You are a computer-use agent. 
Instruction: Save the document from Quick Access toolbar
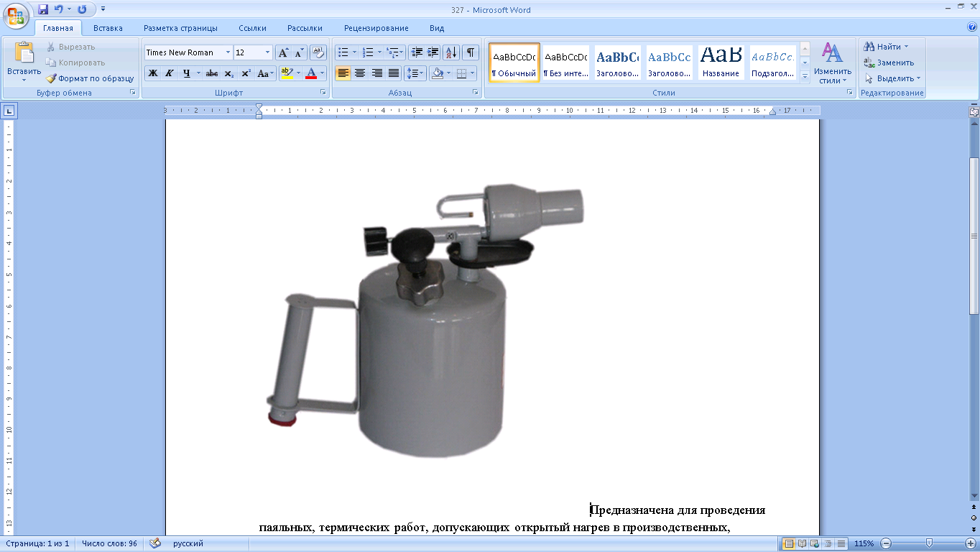[43, 9]
